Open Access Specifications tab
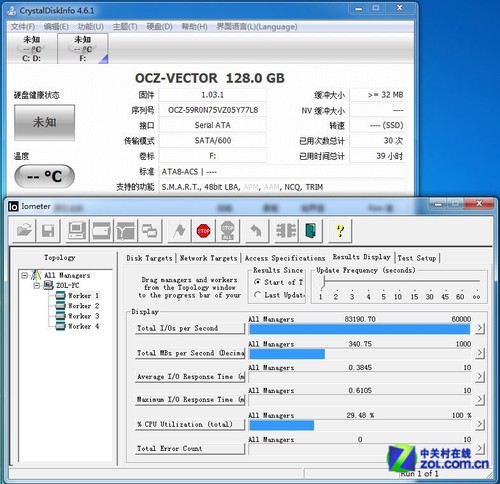 pos(285,258)
